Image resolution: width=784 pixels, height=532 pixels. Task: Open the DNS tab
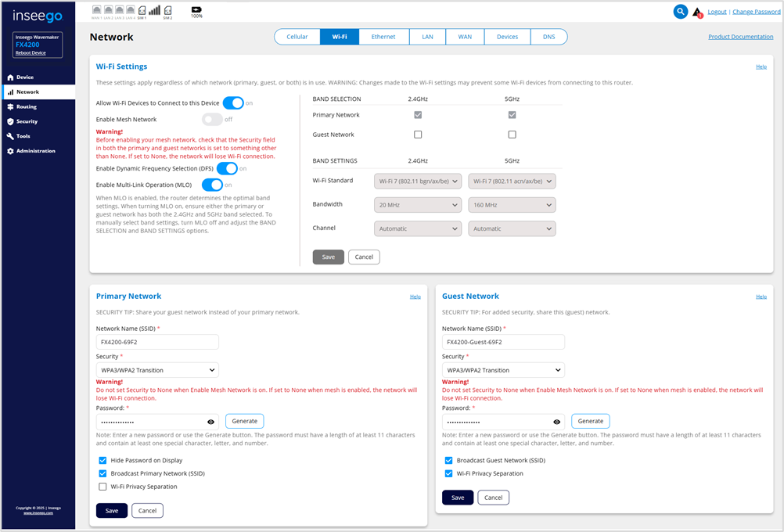(548, 37)
